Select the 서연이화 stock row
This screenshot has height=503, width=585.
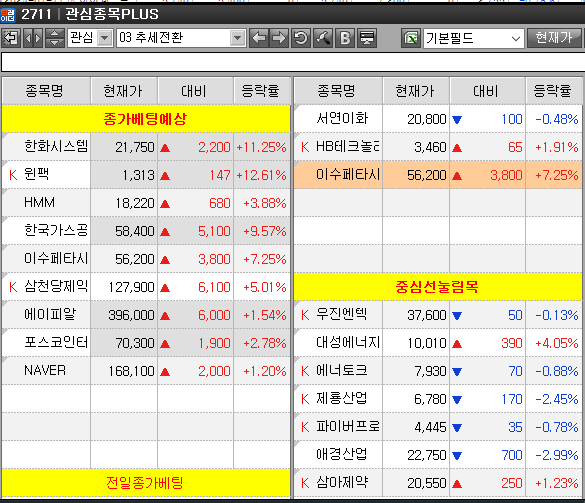click(x=438, y=119)
